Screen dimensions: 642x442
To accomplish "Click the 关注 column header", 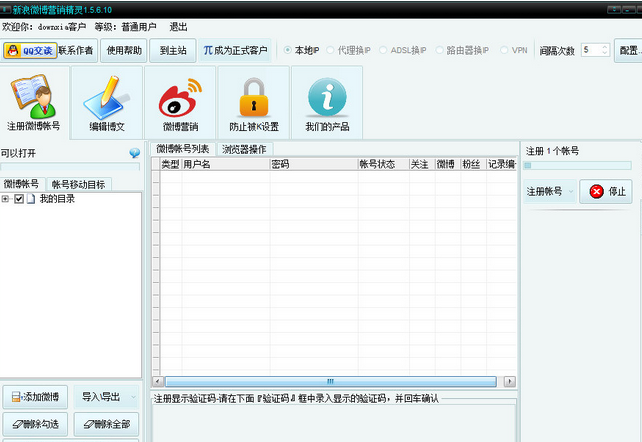I will coord(422,164).
